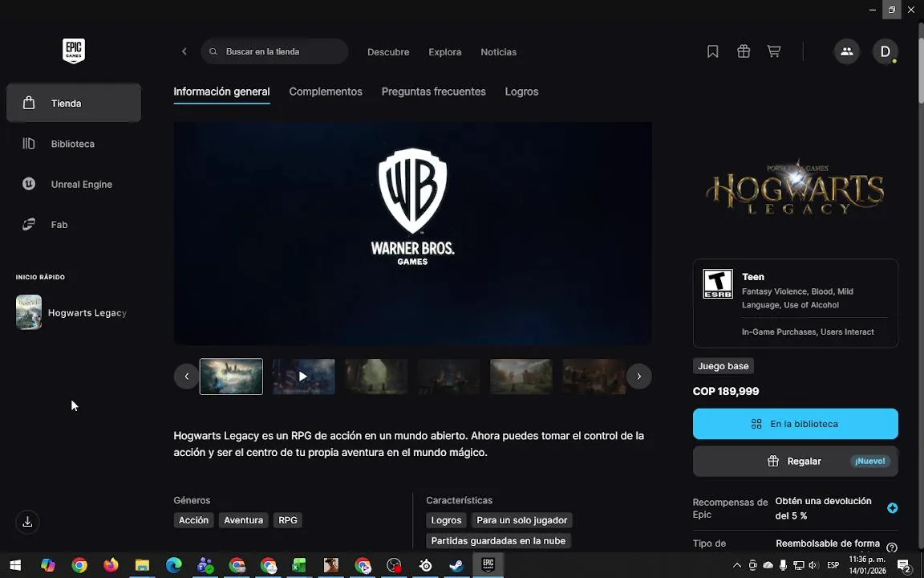Open the refund type help icon

click(x=892, y=548)
